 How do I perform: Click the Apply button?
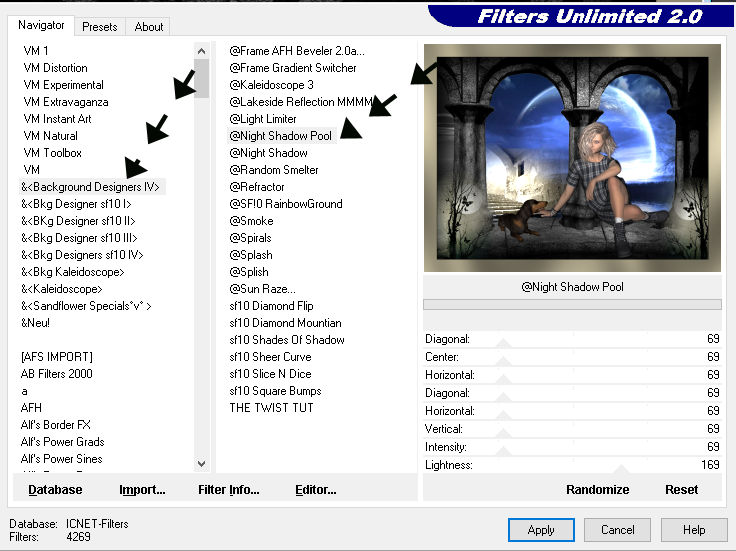[x=541, y=530]
